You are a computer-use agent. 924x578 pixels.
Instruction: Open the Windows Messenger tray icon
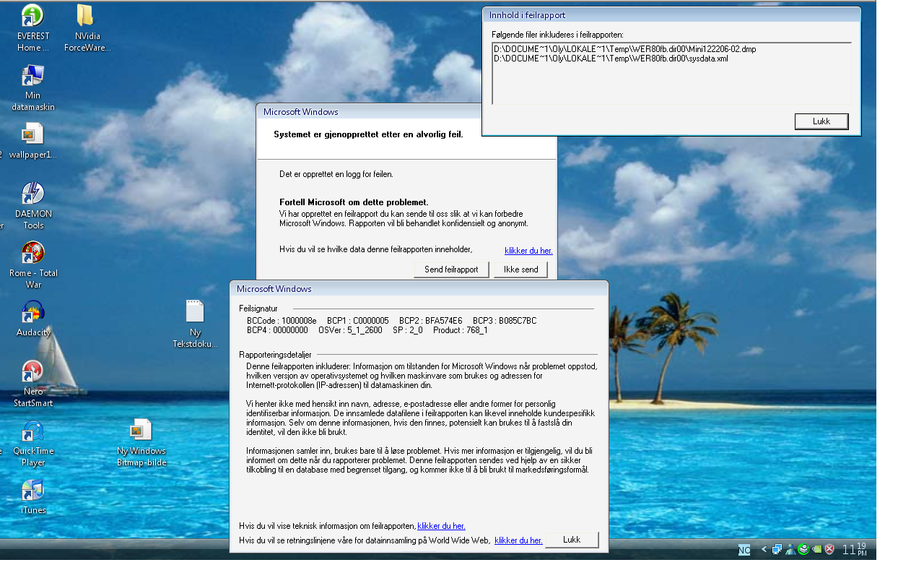[x=790, y=549]
